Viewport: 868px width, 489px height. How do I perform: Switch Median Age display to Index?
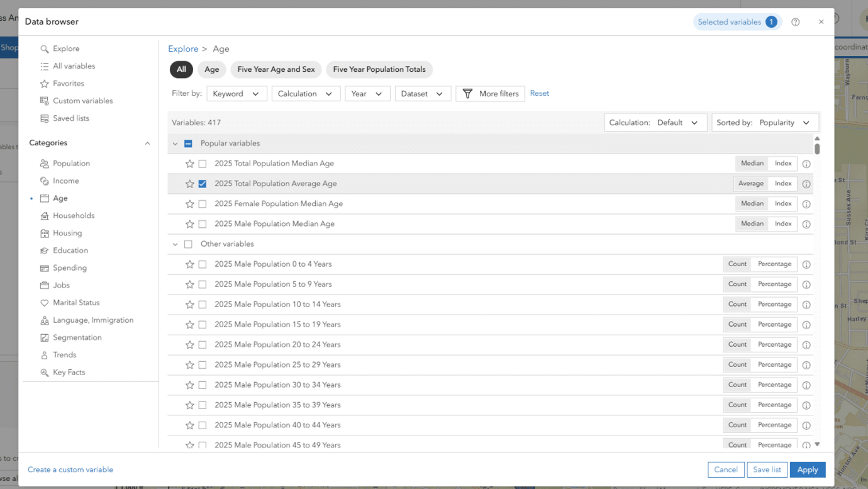coord(782,163)
